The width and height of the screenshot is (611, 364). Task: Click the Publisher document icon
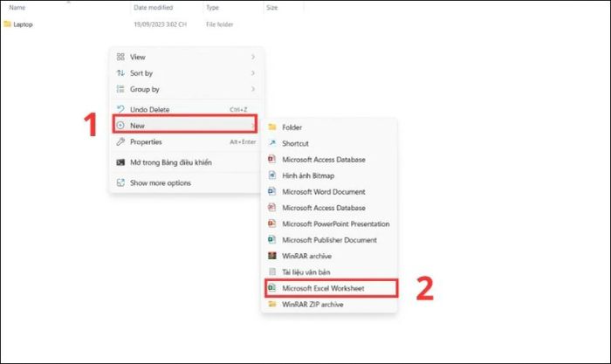tap(272, 240)
